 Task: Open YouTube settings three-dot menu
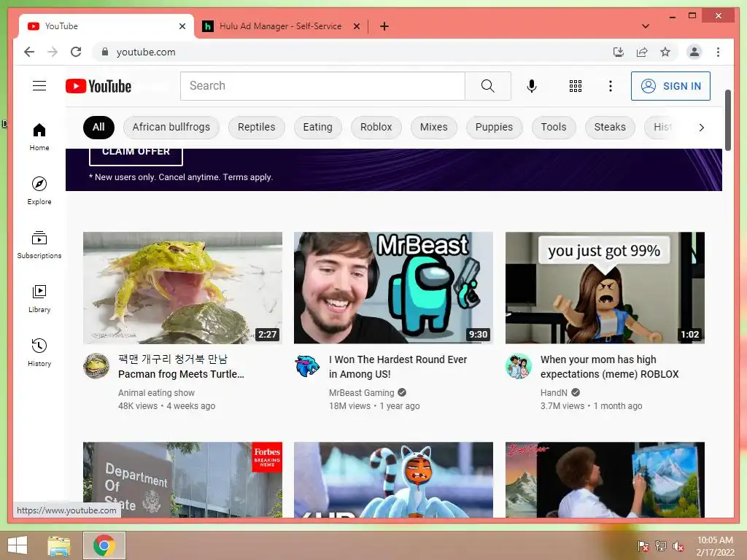611,86
